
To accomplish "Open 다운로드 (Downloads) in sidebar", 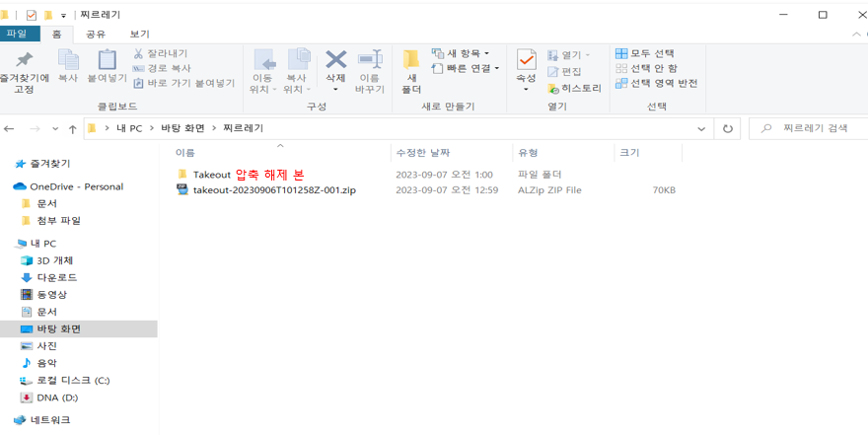I will (56, 278).
